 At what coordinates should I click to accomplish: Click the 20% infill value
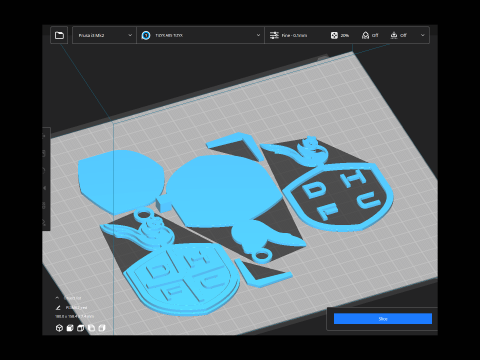345,35
